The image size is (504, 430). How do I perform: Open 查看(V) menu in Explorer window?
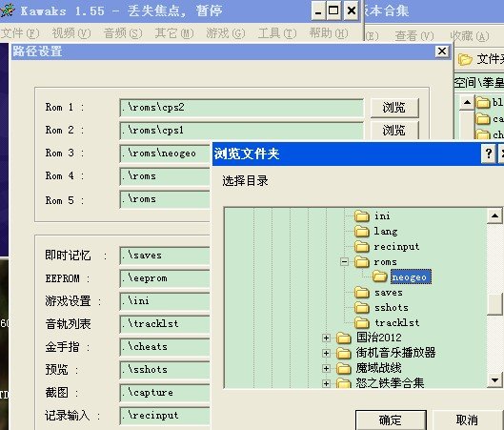click(414, 35)
